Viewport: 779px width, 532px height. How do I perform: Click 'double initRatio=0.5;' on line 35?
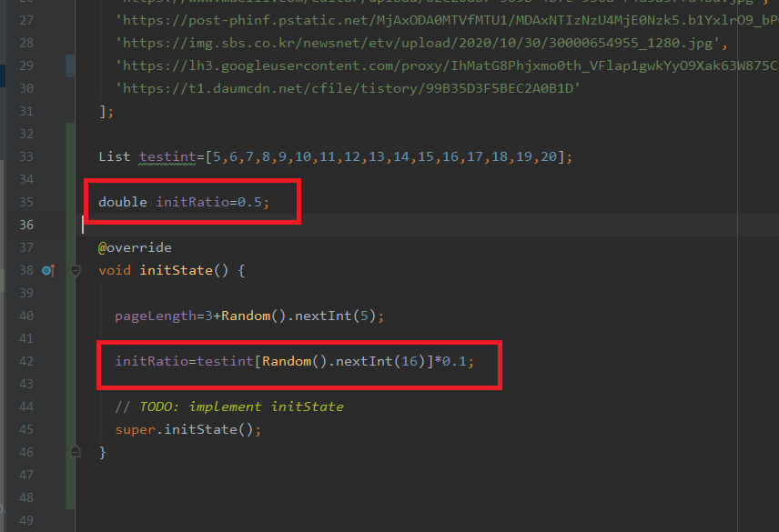tap(184, 202)
